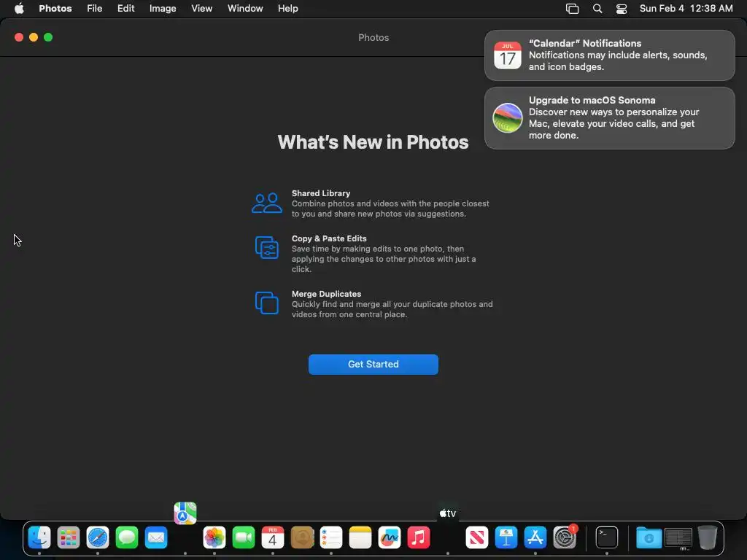Open Music from the Dock

pos(419,537)
